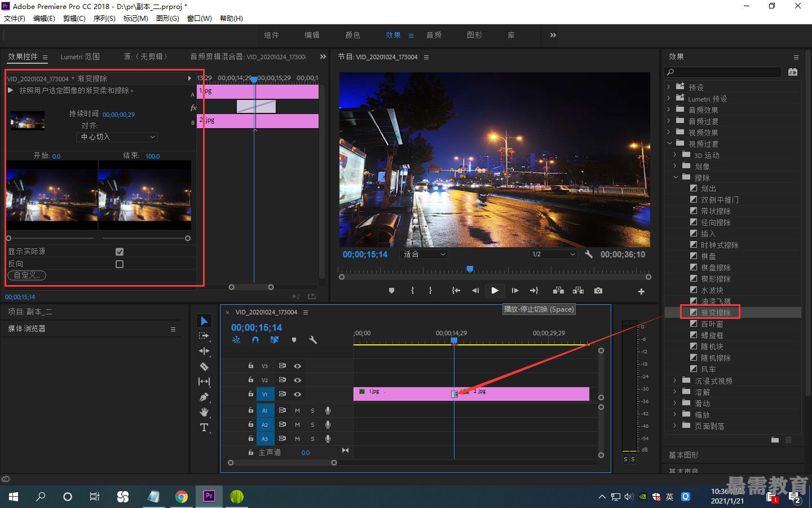Expand the 预设 effects folder
The height and width of the screenshot is (508, 812).
point(669,87)
